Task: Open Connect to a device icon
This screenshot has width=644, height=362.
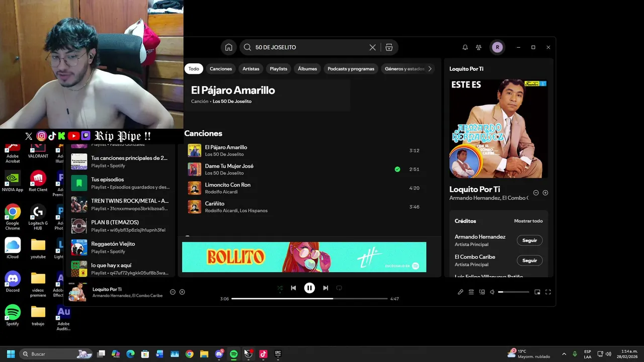Action: (x=482, y=292)
